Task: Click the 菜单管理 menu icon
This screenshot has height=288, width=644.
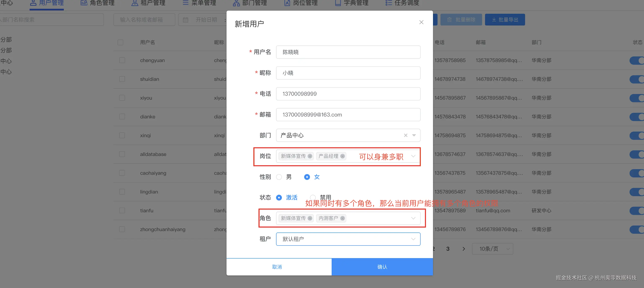Action: click(x=185, y=3)
